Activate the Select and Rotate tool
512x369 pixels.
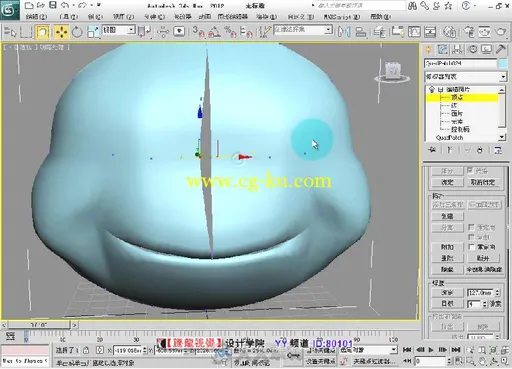click(77, 32)
